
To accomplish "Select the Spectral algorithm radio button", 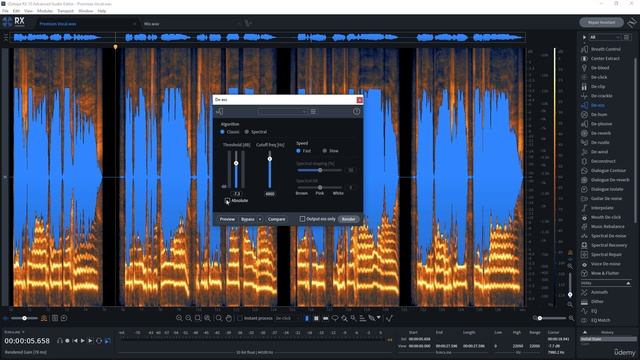I will pyautogui.click(x=247, y=132).
